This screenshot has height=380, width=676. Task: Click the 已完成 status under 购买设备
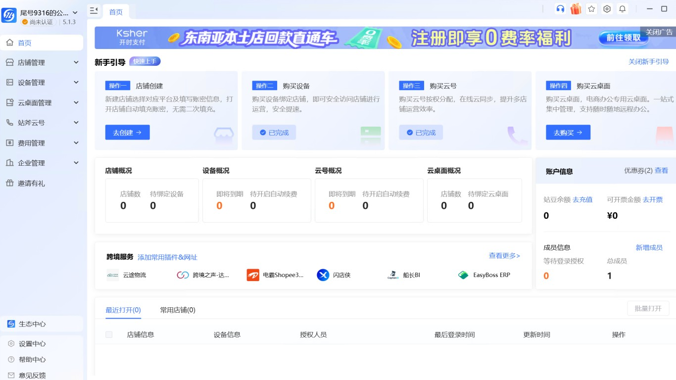click(x=274, y=132)
